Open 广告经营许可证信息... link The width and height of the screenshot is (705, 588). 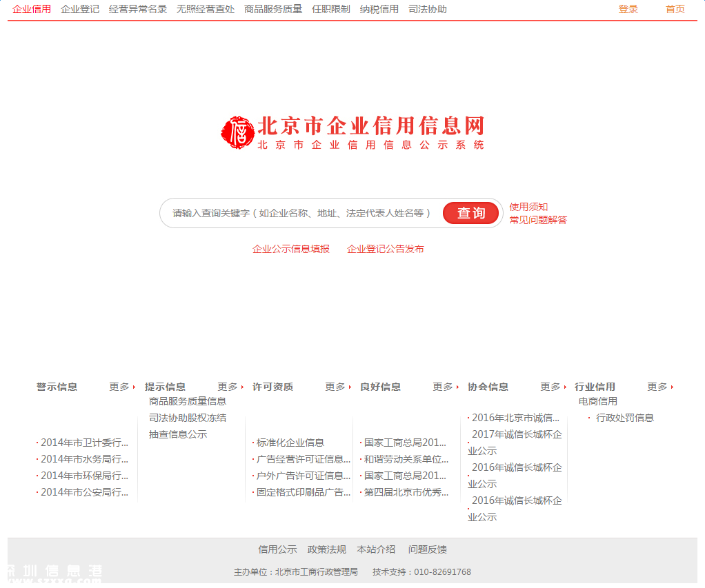click(x=304, y=459)
